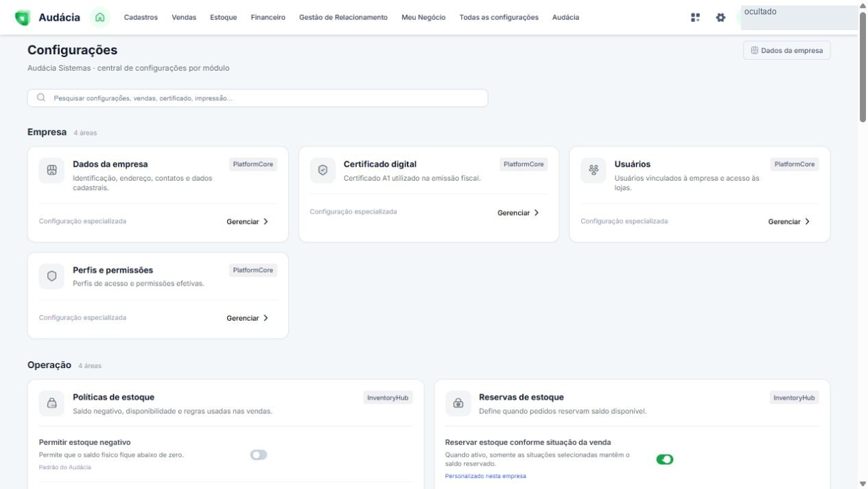Click Gerenciar on Dados da empresa card
The image size is (868, 489).
[248, 222]
